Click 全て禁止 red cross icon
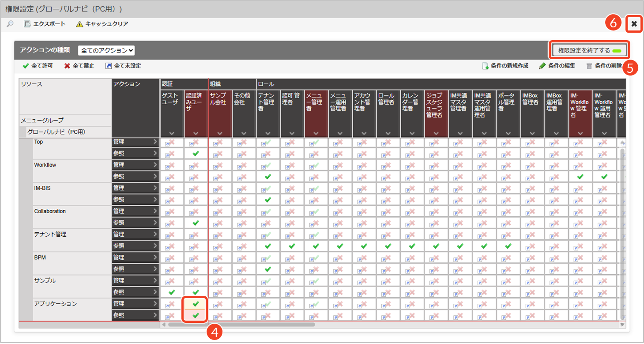Screen dimensions: 644x344 (x=67, y=66)
